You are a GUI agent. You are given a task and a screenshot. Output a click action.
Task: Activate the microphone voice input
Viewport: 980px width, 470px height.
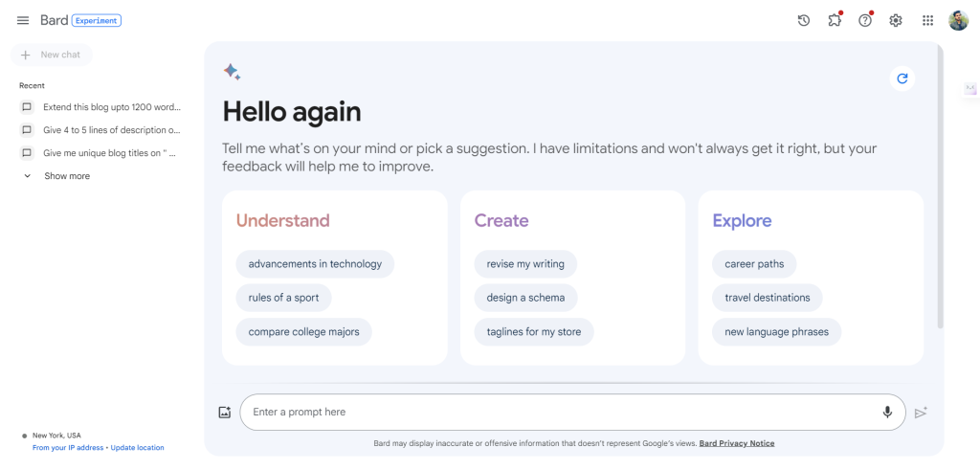pos(887,412)
